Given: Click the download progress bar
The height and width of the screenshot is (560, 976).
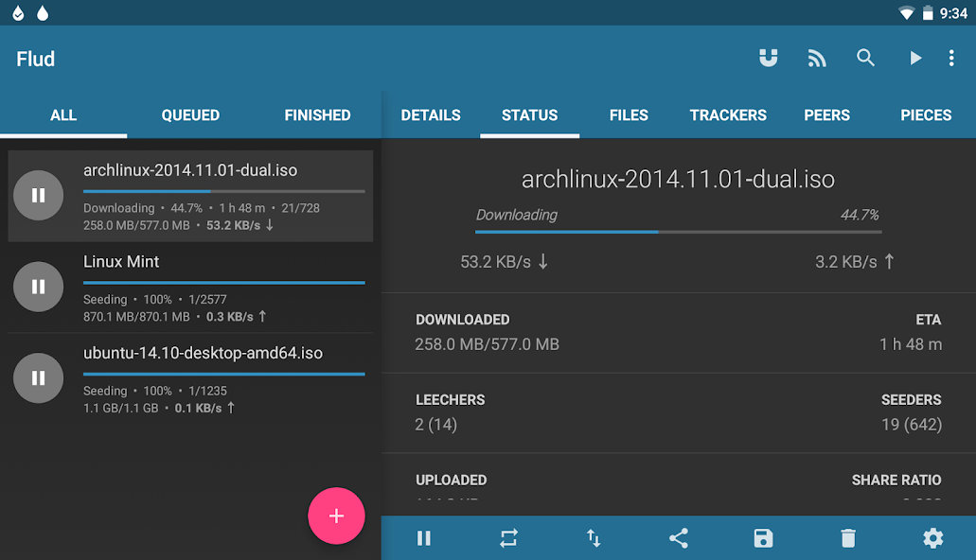Looking at the screenshot, I should [677, 230].
